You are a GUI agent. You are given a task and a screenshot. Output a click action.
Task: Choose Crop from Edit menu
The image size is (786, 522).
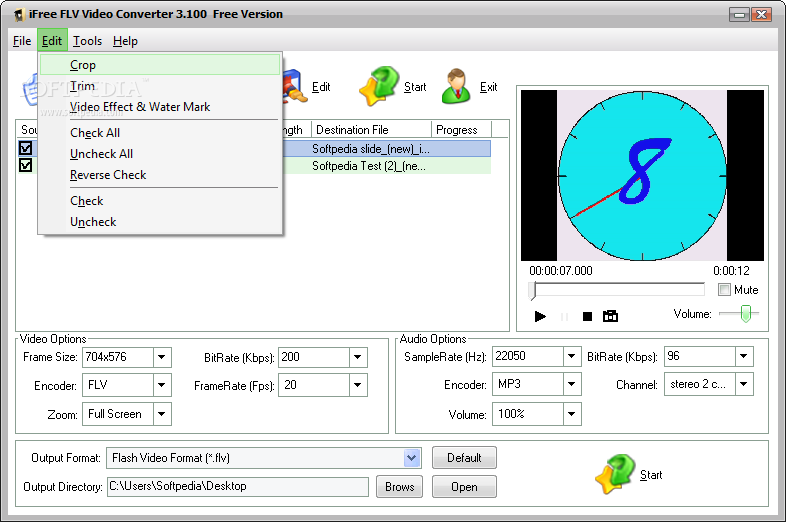(160, 65)
